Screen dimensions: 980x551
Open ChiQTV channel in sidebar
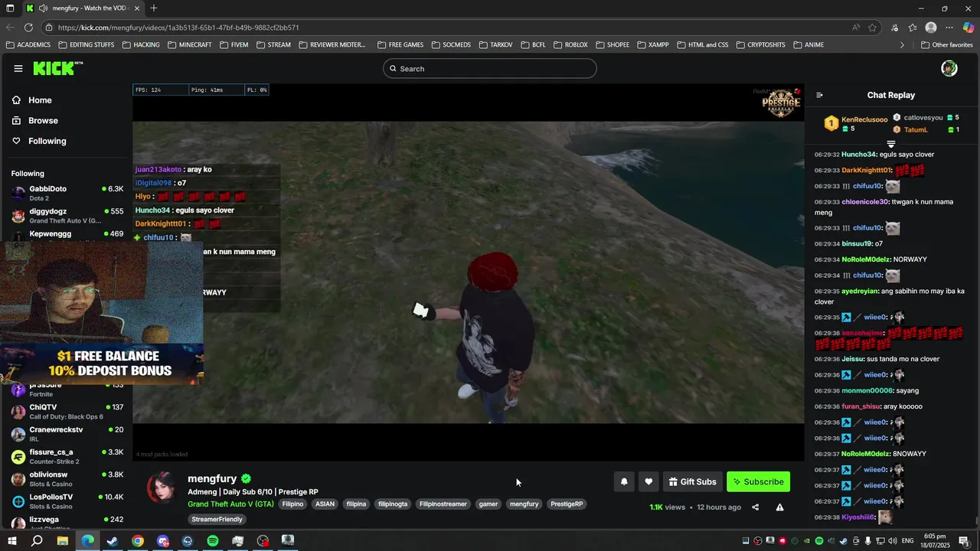click(x=67, y=412)
